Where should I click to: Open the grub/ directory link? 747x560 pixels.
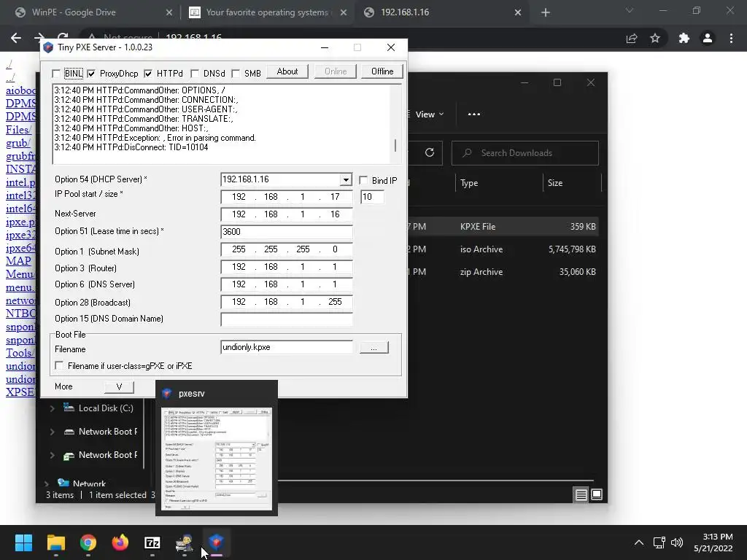[x=18, y=143]
